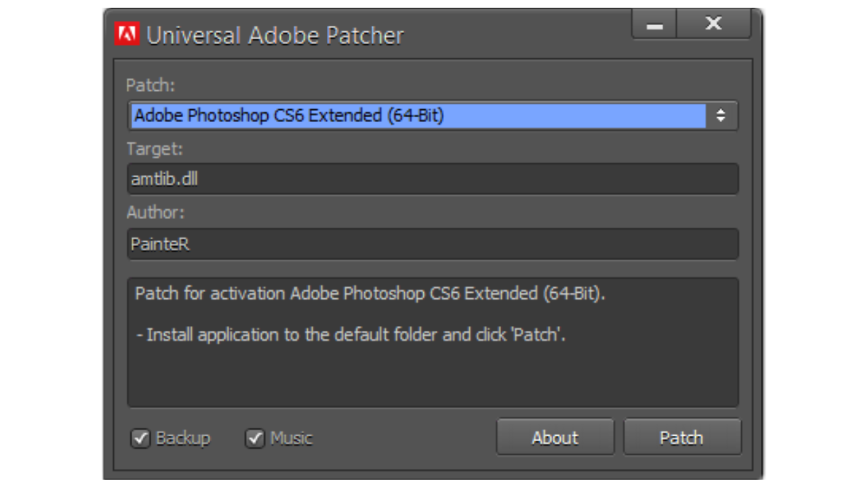Click the 'Target:' field label
The image size is (868, 488).
click(x=155, y=149)
